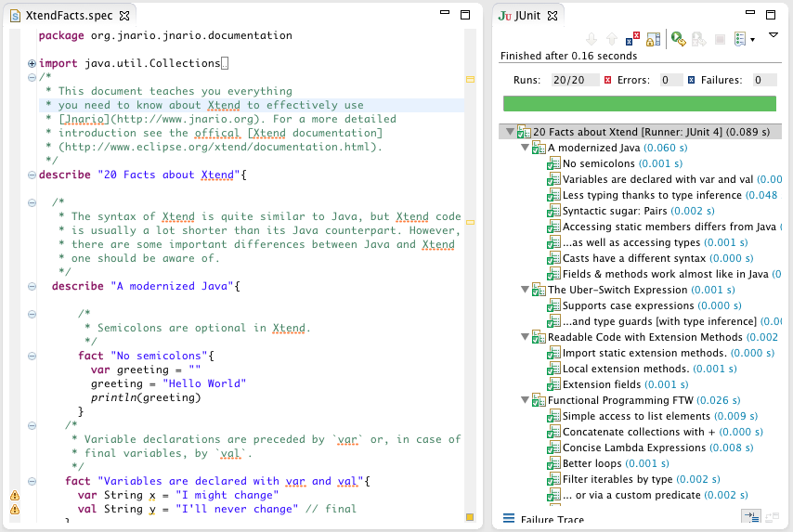The width and height of the screenshot is (793, 532).
Task: Toggle Show Failures Only in JUnit toolbar
Action: pos(632,39)
